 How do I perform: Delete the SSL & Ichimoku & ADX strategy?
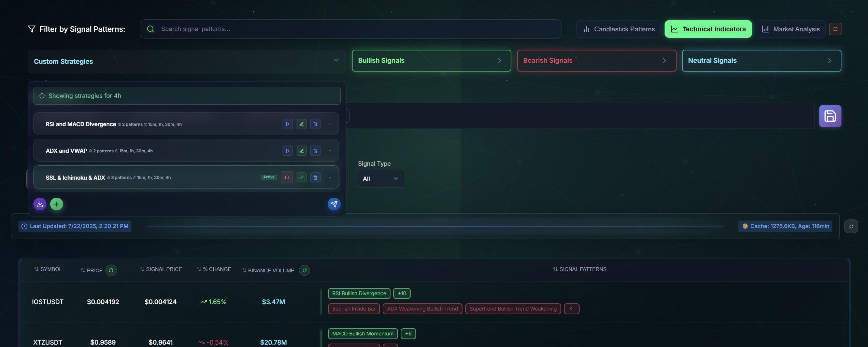coord(315,177)
